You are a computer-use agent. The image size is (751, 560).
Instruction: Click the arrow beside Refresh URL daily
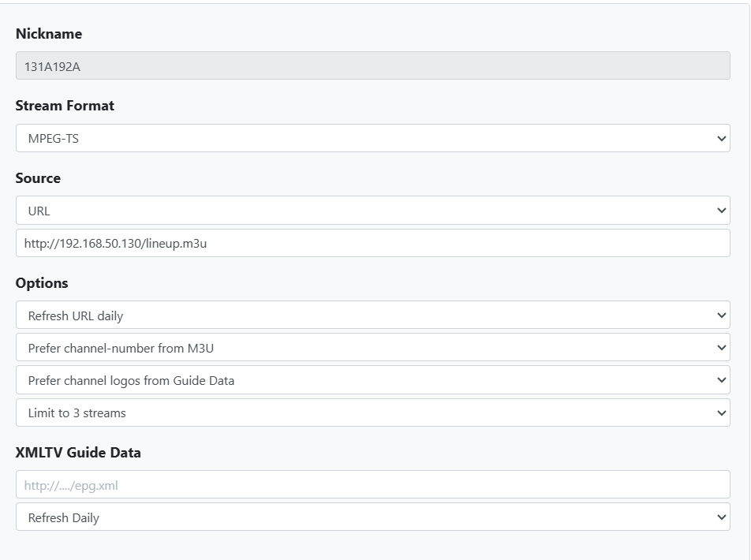click(x=721, y=315)
